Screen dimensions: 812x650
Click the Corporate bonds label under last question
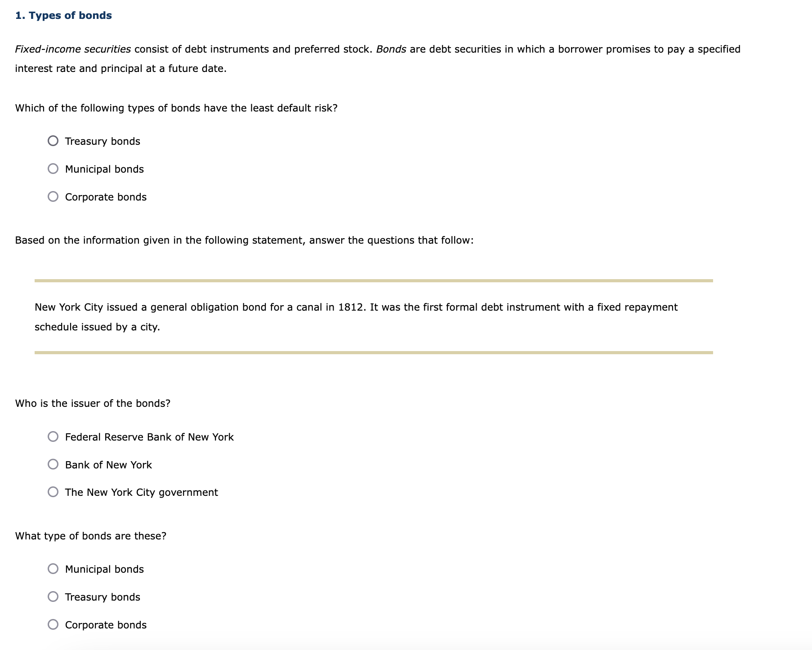click(x=106, y=625)
